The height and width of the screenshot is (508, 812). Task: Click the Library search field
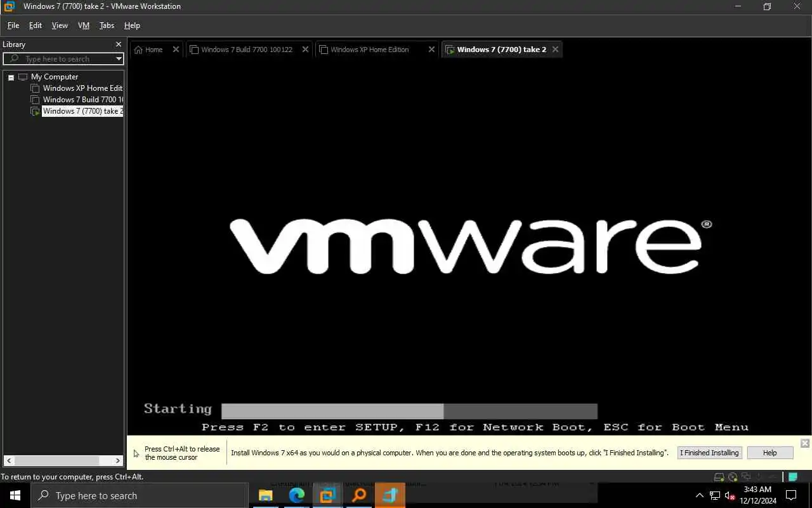(x=63, y=58)
